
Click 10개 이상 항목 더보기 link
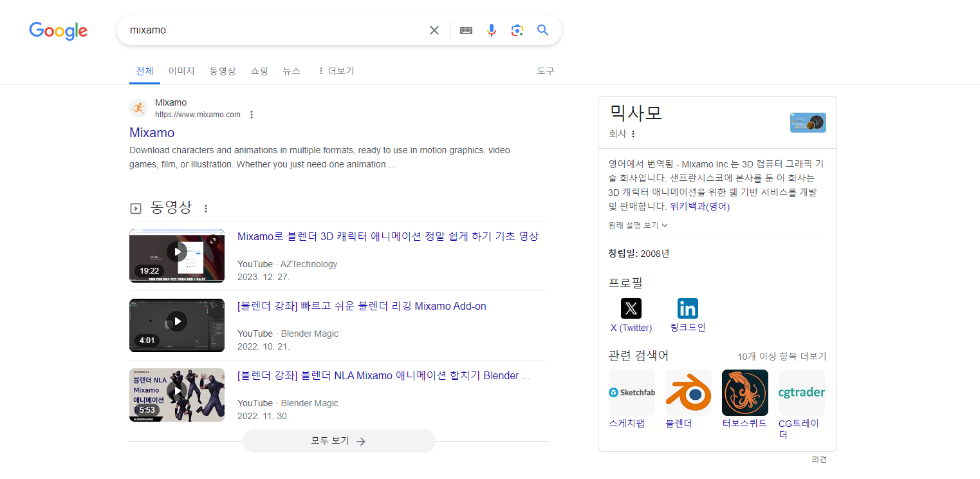point(782,356)
